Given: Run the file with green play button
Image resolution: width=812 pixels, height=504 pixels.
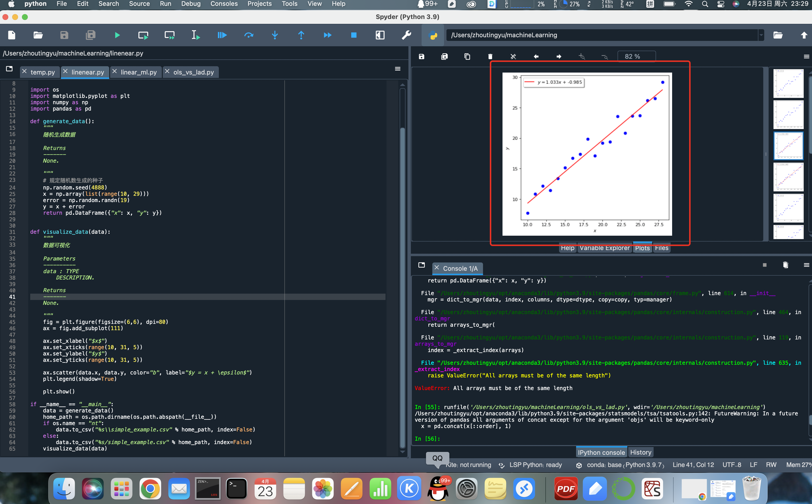Looking at the screenshot, I should coord(117,35).
